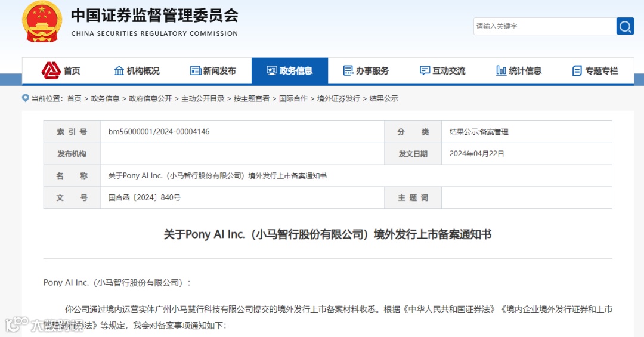Click the 中国证券监督管理委员会 site title

coord(155,16)
